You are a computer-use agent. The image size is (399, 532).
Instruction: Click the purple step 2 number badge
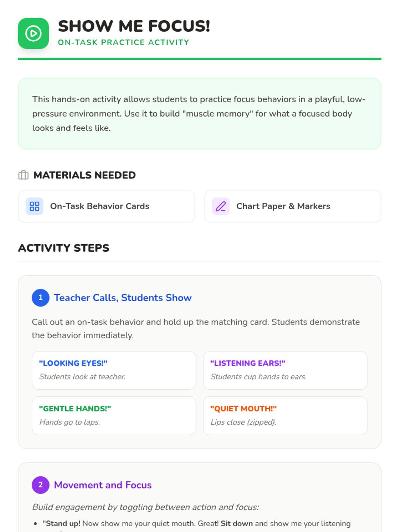coord(41,485)
